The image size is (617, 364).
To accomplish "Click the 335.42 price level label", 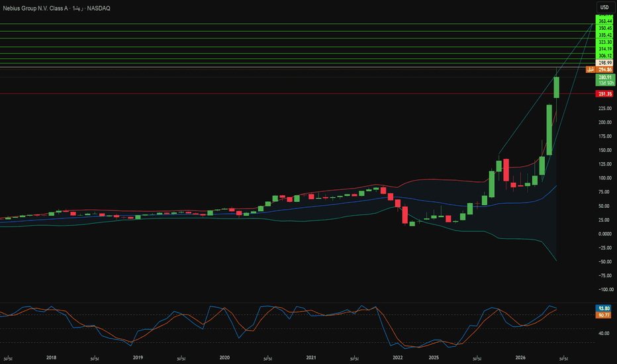I will tap(605, 35).
